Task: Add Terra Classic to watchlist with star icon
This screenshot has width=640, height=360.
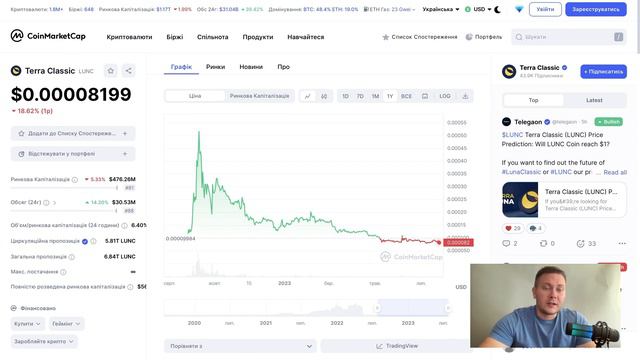Action: tap(111, 71)
